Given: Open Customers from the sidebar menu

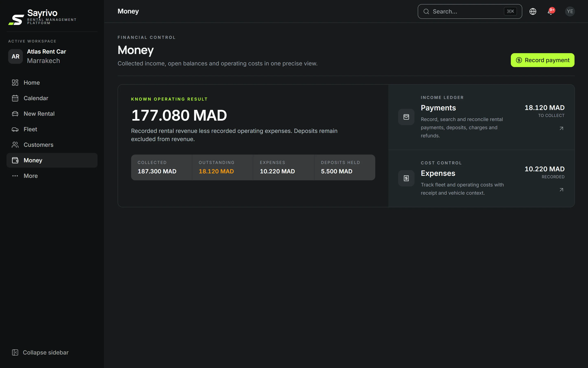Looking at the screenshot, I should 52,145.
